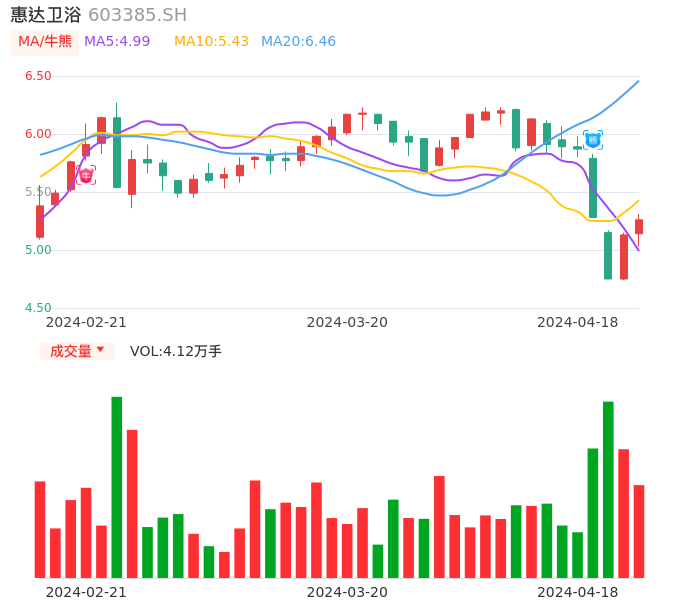This screenshot has height=606, width=686.
Task: Click the last red candlestick on the right
Action: tap(639, 227)
